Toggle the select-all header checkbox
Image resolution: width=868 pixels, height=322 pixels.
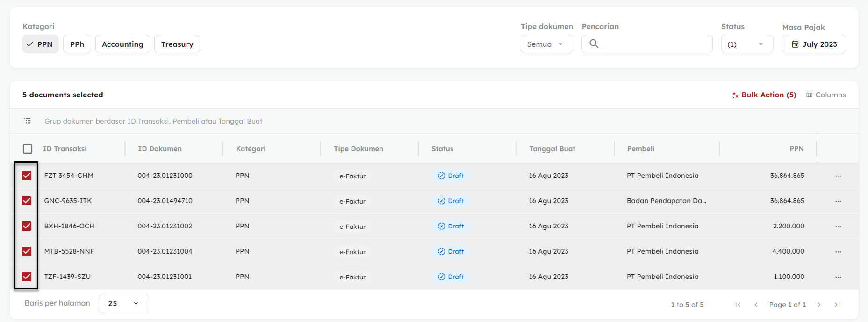point(28,149)
